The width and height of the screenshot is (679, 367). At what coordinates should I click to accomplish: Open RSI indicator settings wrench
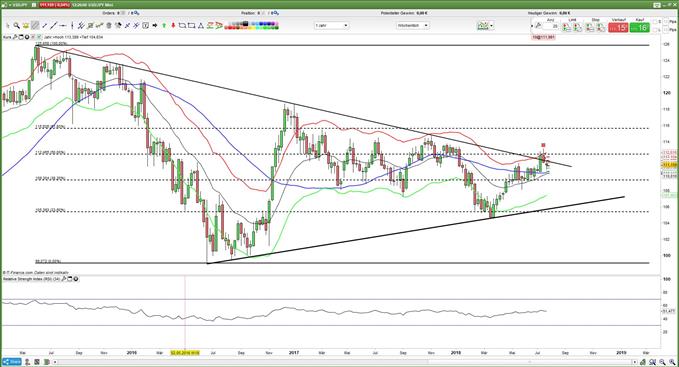(x=64, y=279)
